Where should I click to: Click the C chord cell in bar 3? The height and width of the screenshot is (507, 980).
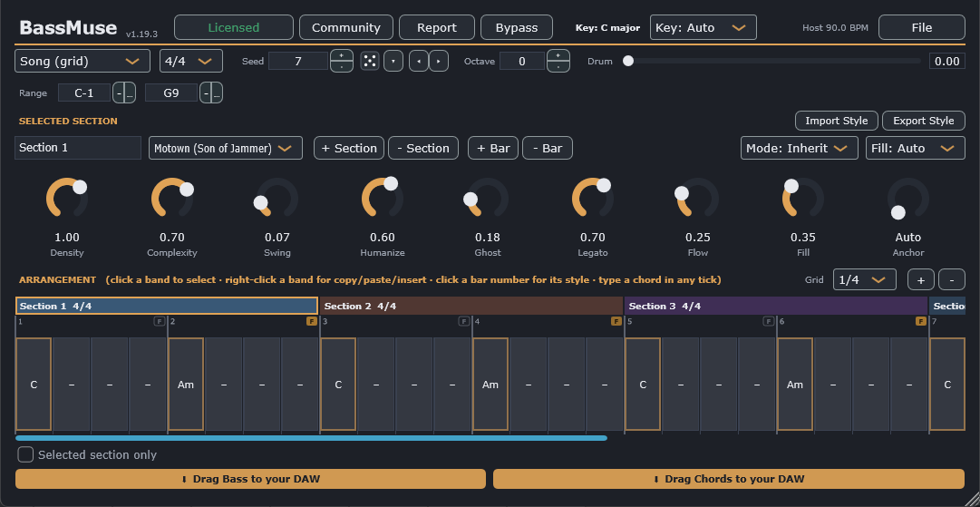click(338, 385)
